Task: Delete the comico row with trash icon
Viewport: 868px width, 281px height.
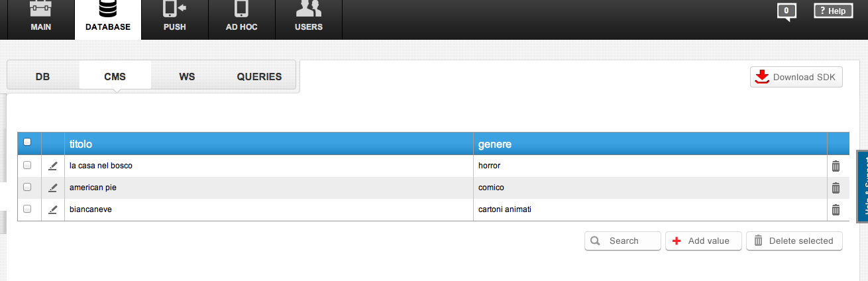Action: (x=836, y=188)
